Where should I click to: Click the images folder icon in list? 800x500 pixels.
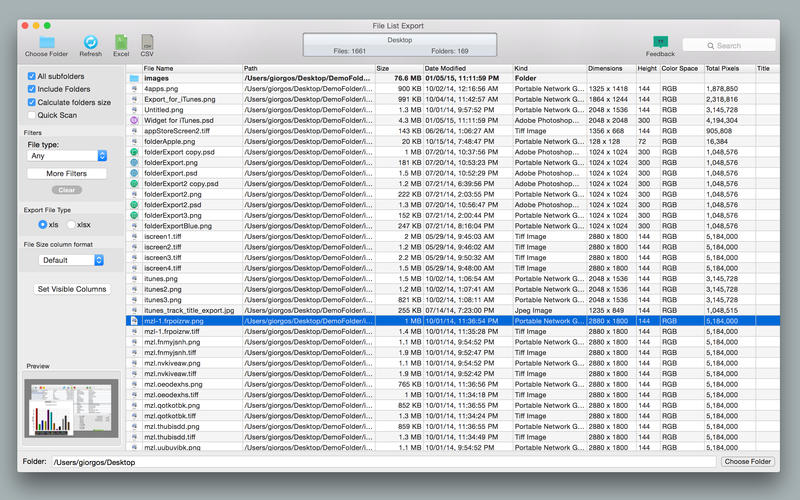[x=134, y=78]
